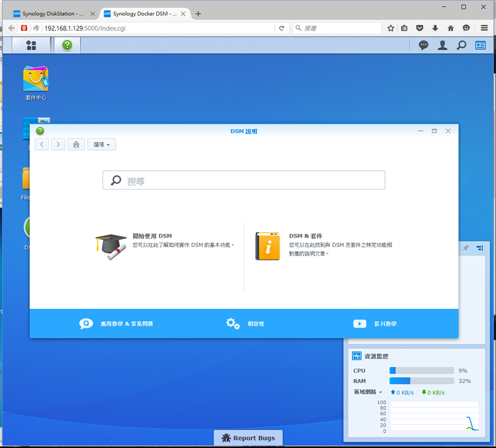Click the Report Bugs button
The height and width of the screenshot is (448, 496).
pos(249,438)
